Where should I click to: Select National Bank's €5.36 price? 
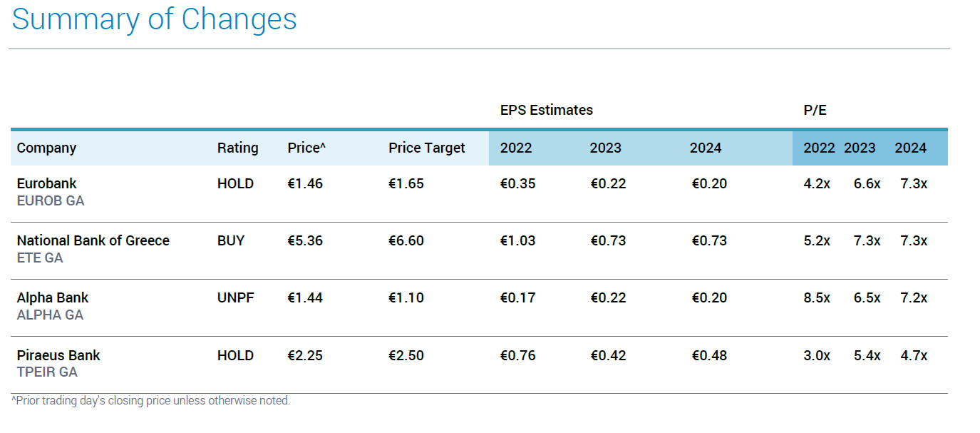click(x=305, y=240)
